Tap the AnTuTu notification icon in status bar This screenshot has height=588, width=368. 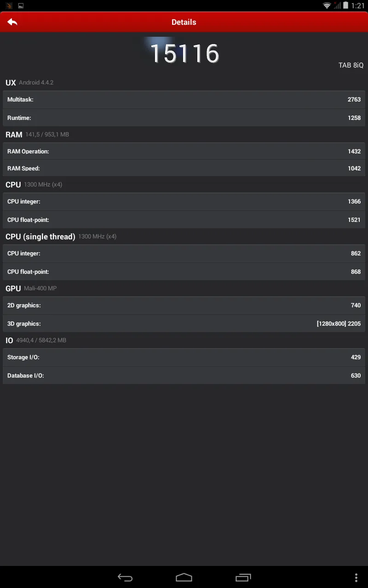pyautogui.click(x=9, y=6)
